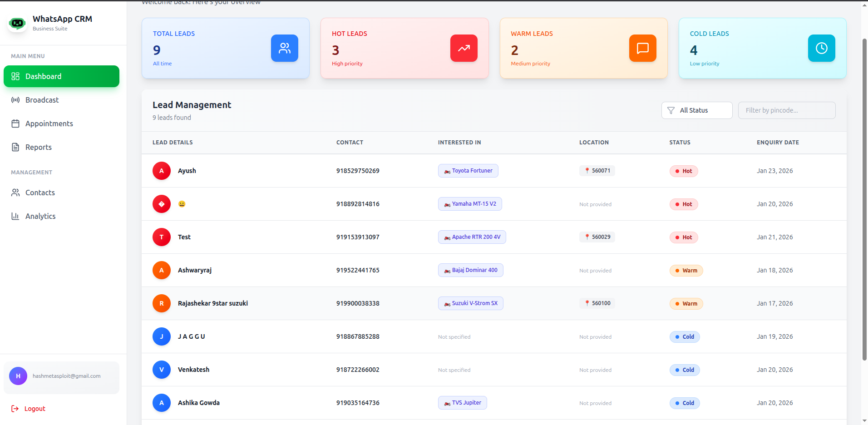Click Venkatesh's blue avatar
Viewport: 868px width, 425px height.
pyautogui.click(x=162, y=370)
